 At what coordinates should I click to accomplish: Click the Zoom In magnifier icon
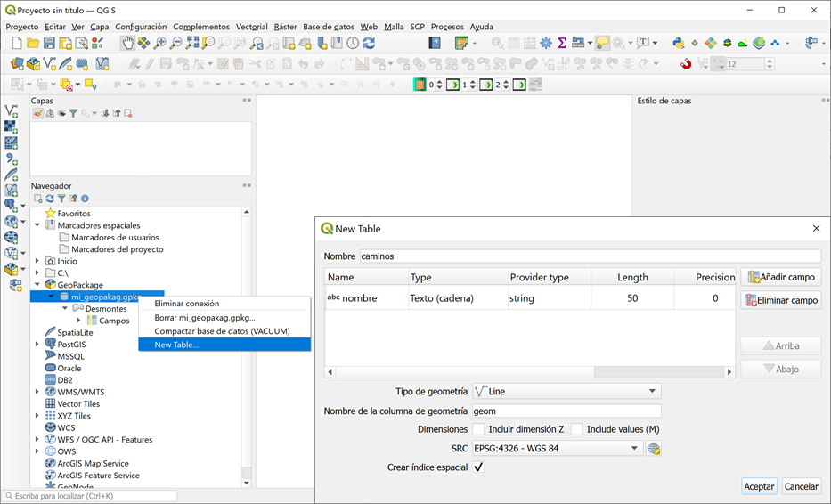point(159,44)
